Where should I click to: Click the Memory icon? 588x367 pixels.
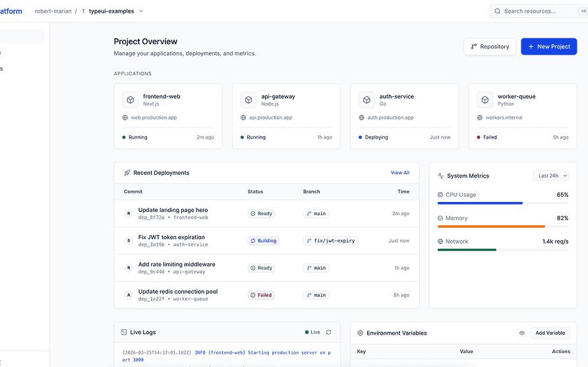click(440, 218)
